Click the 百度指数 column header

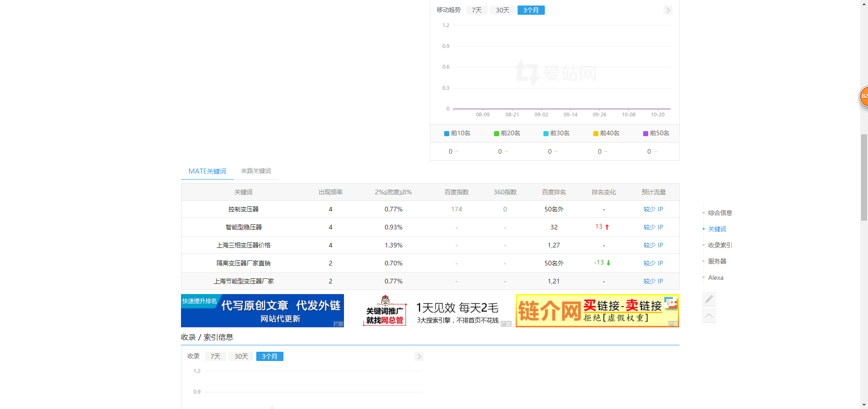(457, 192)
